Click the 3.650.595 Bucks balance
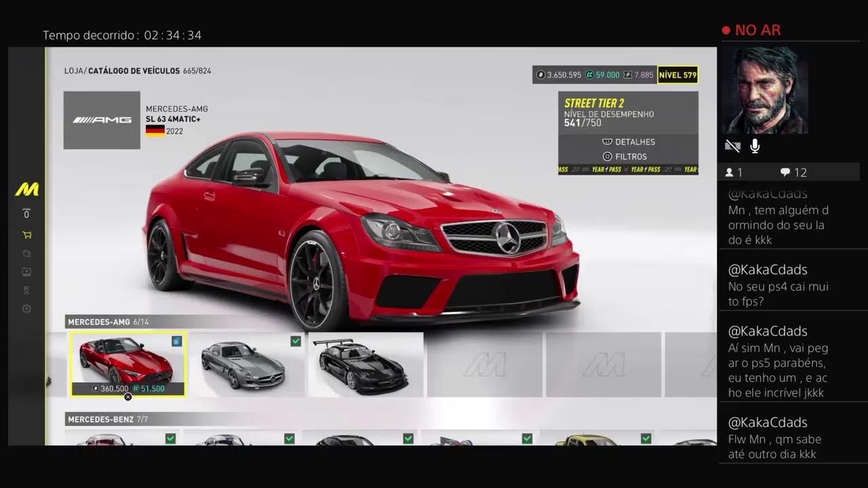Screen dimensions: 868x488 click(564, 75)
